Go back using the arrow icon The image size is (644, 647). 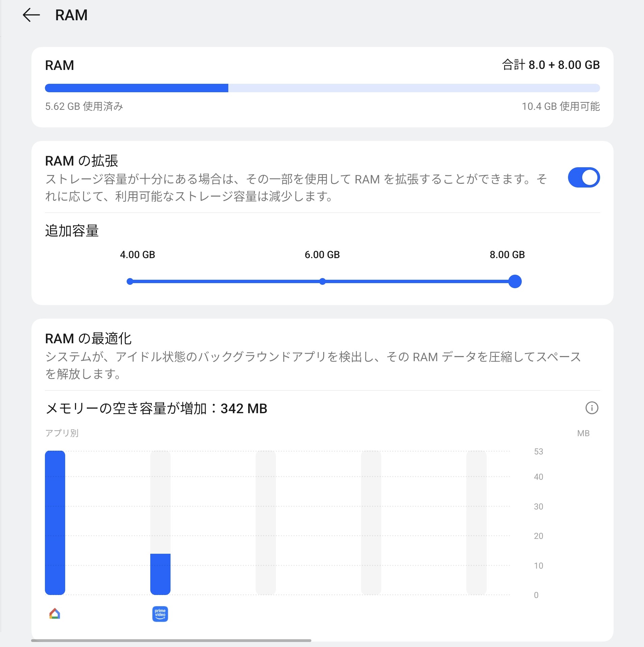tap(31, 15)
